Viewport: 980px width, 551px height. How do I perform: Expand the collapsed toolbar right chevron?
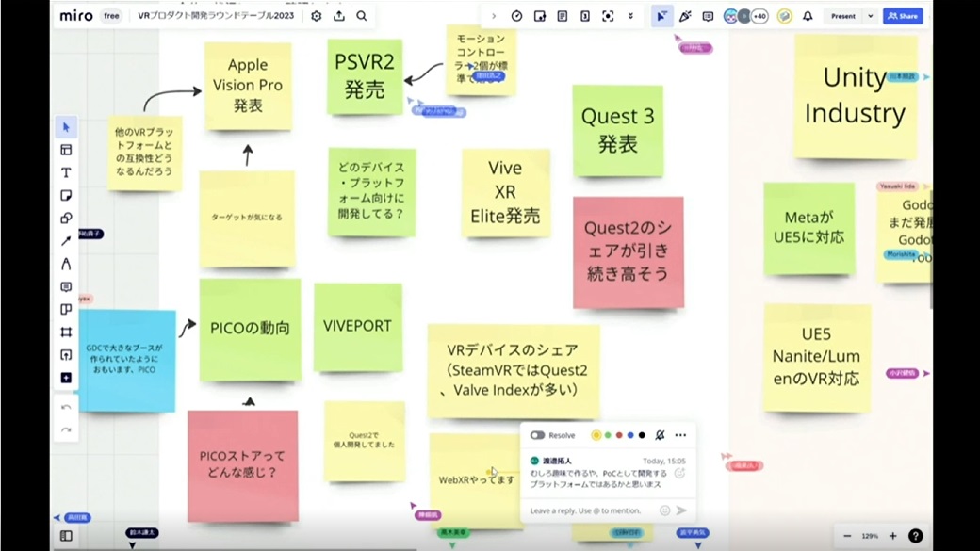(x=494, y=16)
